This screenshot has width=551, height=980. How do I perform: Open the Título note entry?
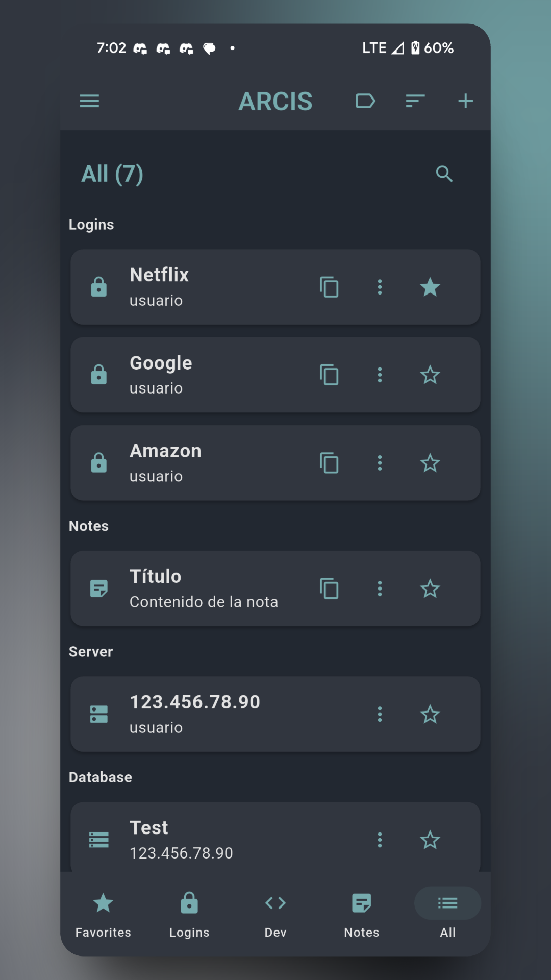(275, 589)
